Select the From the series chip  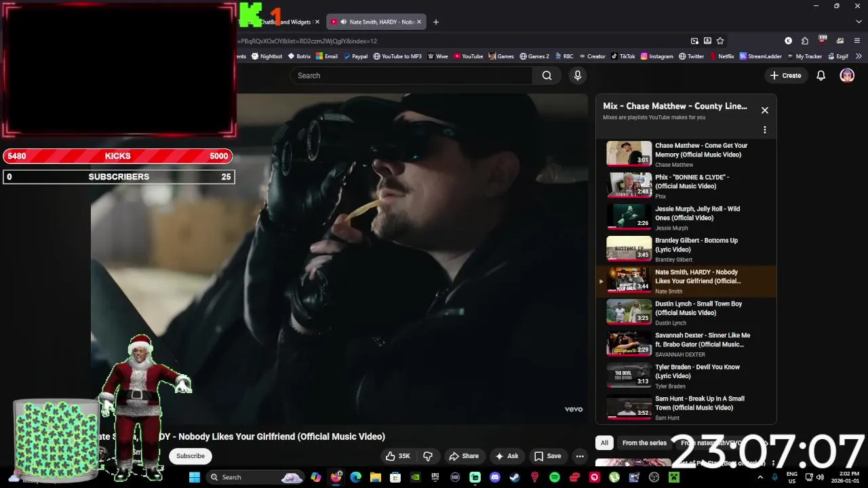(x=644, y=443)
